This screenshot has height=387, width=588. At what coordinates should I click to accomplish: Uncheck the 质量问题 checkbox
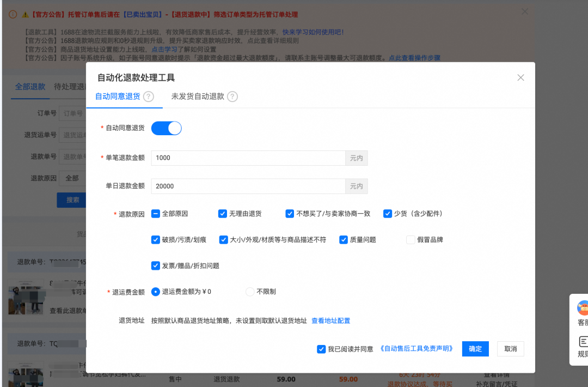344,240
